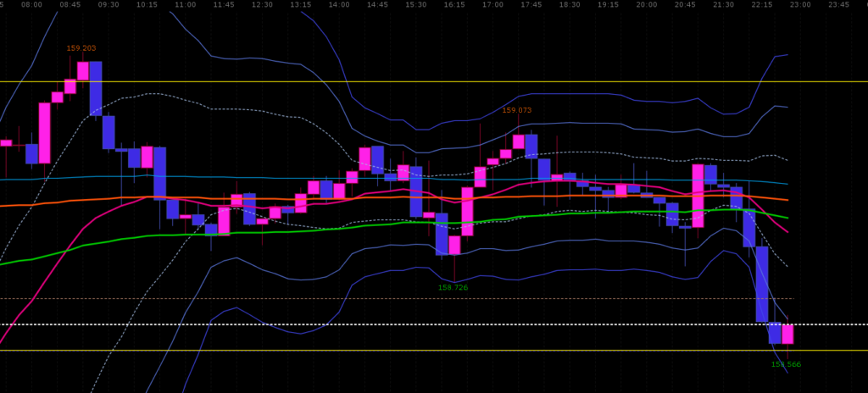The height and width of the screenshot is (393, 868).
Task: Click the last magenta candle at far right
Action: (x=787, y=334)
